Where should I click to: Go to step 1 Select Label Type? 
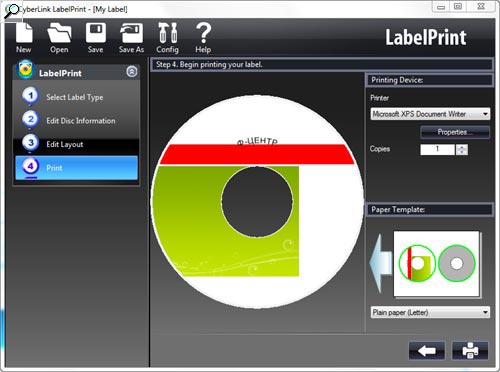click(76, 97)
